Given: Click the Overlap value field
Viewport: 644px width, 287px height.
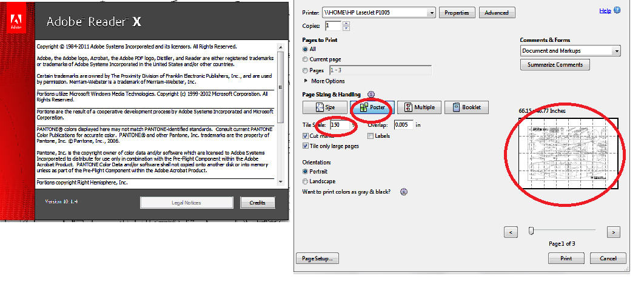Looking at the screenshot, I should click(x=403, y=124).
